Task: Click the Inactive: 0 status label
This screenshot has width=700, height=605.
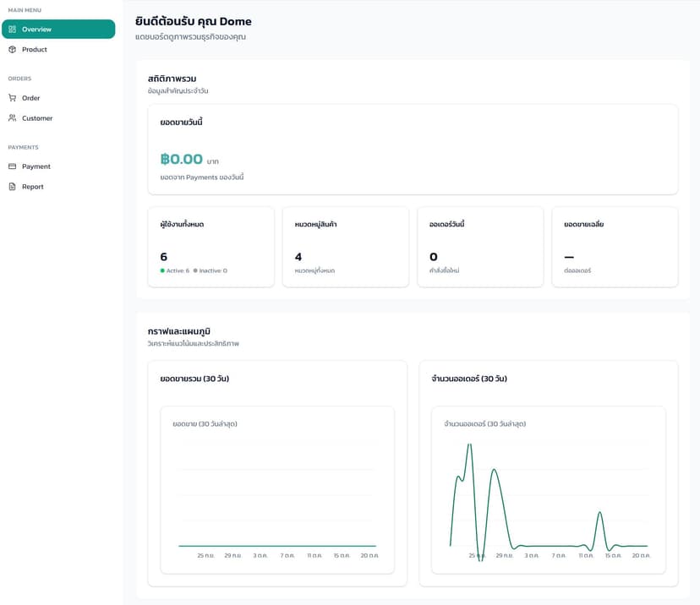Action: 213,270
